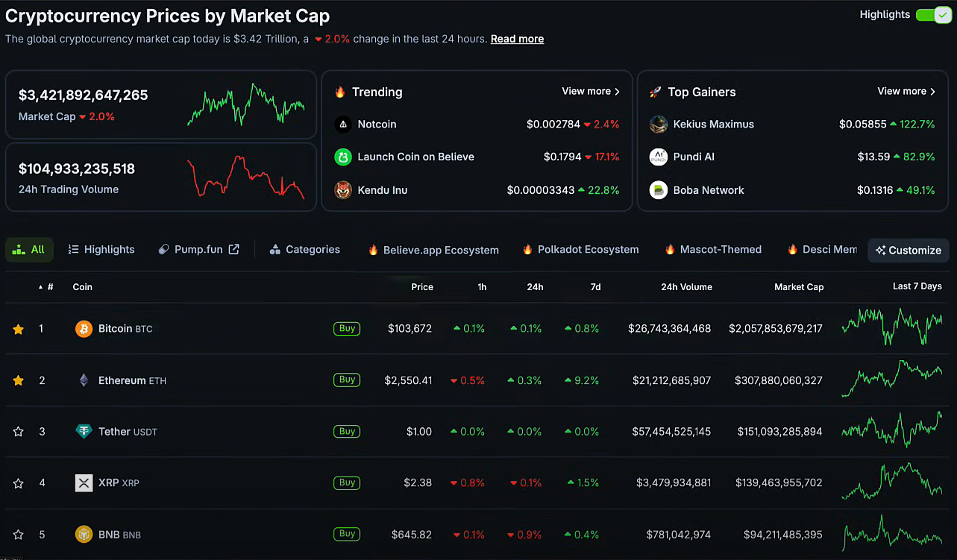
Task: Sort the table by rank # column
Action: click(x=50, y=287)
